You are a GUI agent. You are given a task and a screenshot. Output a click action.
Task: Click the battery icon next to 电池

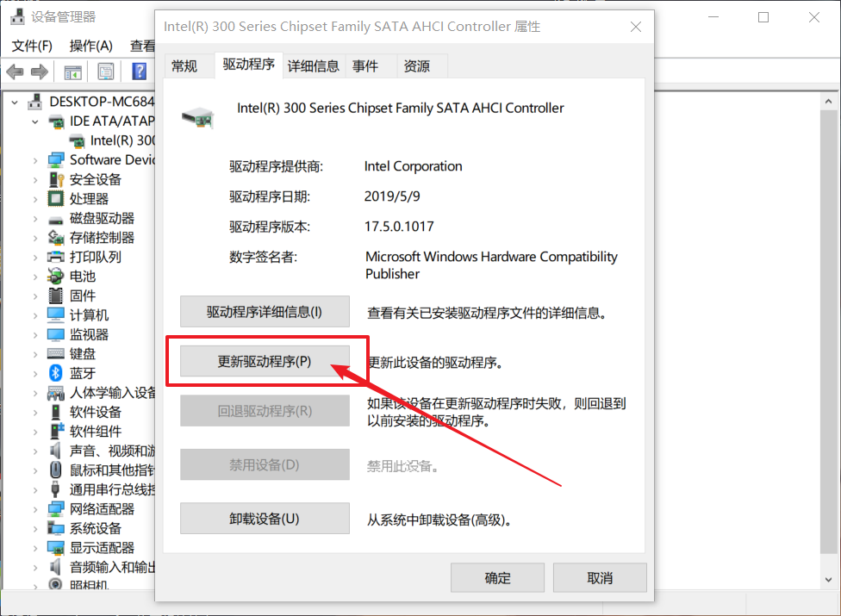(56, 277)
